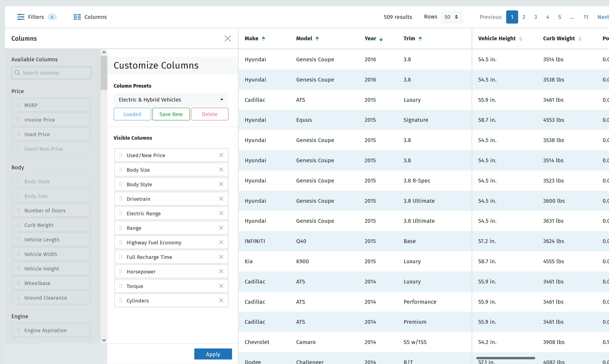609x364 pixels.
Task: Open the Column Presets dropdown
Action: 171,100
